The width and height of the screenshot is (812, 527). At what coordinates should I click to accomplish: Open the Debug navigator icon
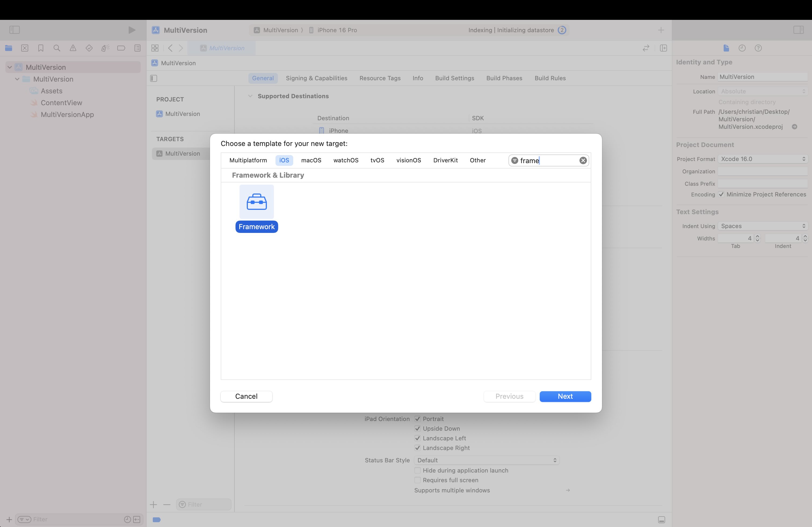[x=105, y=48]
